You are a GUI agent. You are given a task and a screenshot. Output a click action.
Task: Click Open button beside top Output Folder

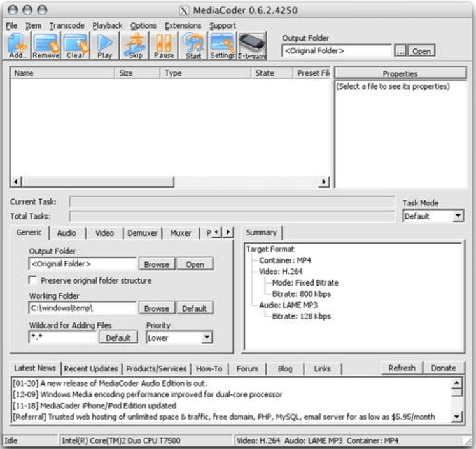click(x=421, y=51)
